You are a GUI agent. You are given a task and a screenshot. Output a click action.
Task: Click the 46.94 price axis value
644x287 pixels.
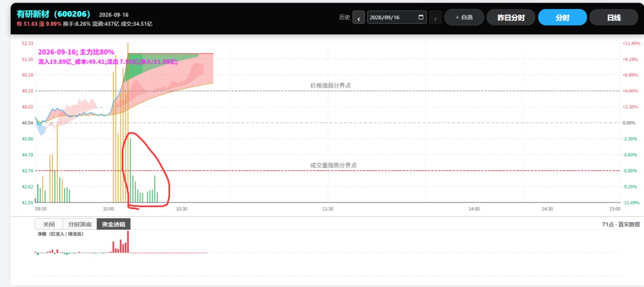pos(28,123)
